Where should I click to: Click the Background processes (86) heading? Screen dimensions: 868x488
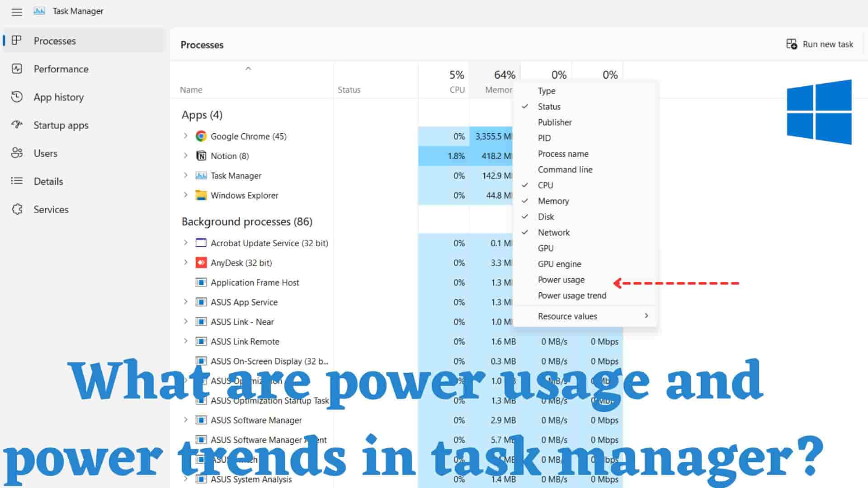click(x=247, y=221)
